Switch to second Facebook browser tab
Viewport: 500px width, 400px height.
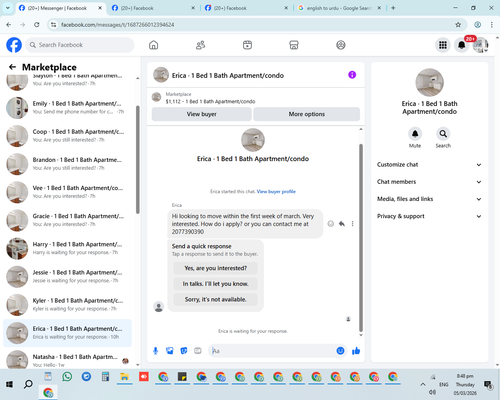coord(153,8)
